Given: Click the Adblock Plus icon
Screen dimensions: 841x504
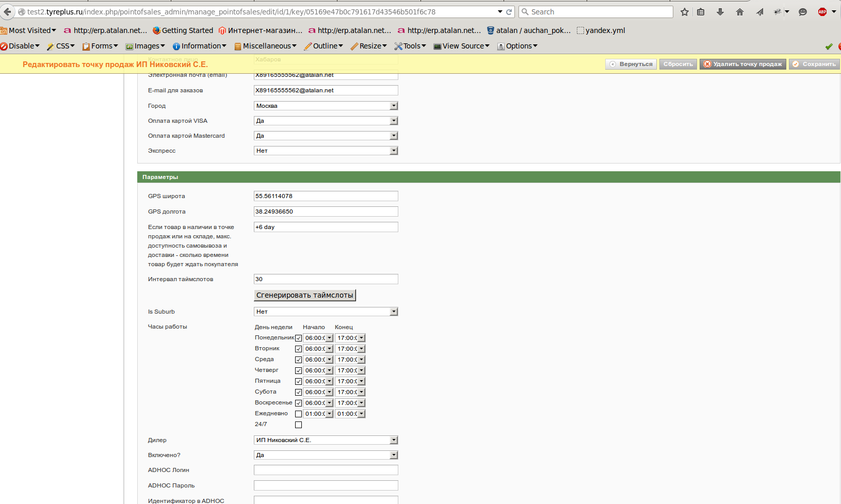Looking at the screenshot, I should tap(822, 12).
